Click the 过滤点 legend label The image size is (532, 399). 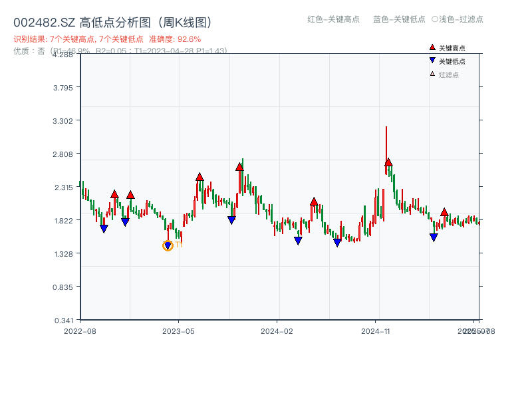pyautogui.click(x=448, y=74)
